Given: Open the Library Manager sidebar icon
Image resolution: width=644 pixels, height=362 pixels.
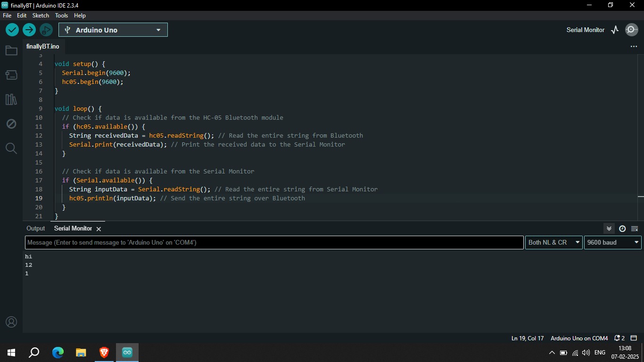Looking at the screenshot, I should [11, 99].
